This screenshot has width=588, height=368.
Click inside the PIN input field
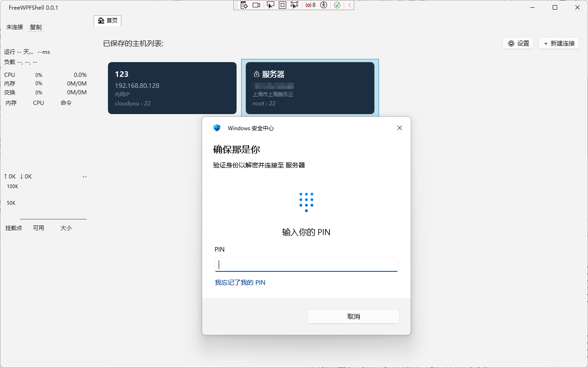pos(306,264)
